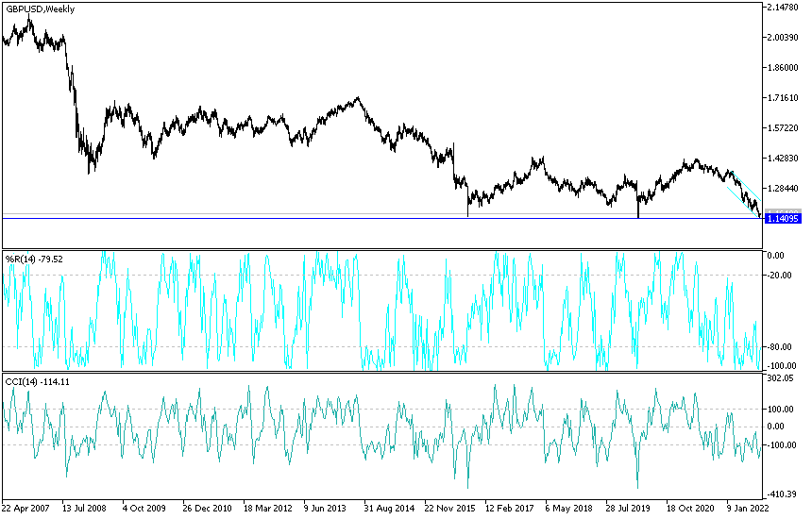Image resolution: width=812 pixels, height=519 pixels.
Task: Click the 31 Aug 2014 date label
Action: click(389, 508)
